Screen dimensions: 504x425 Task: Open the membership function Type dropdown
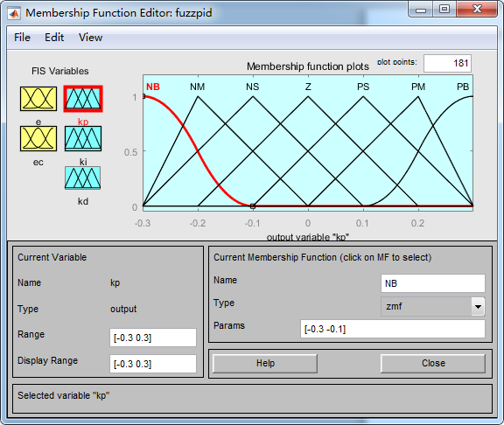[x=432, y=306]
